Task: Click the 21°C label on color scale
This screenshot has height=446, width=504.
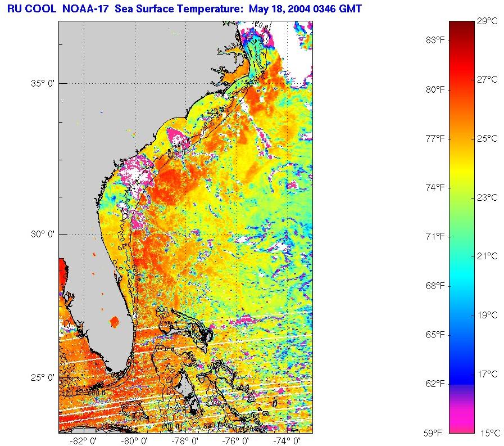Action: coord(487,256)
